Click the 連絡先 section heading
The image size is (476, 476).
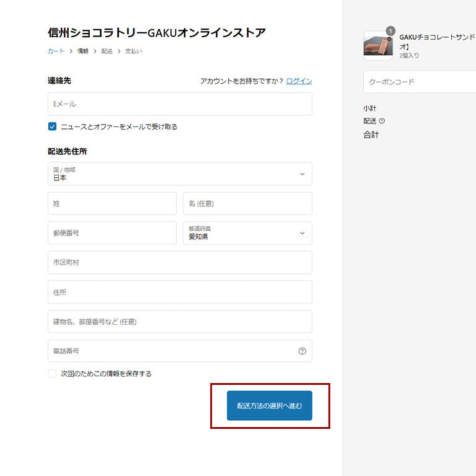59,81
